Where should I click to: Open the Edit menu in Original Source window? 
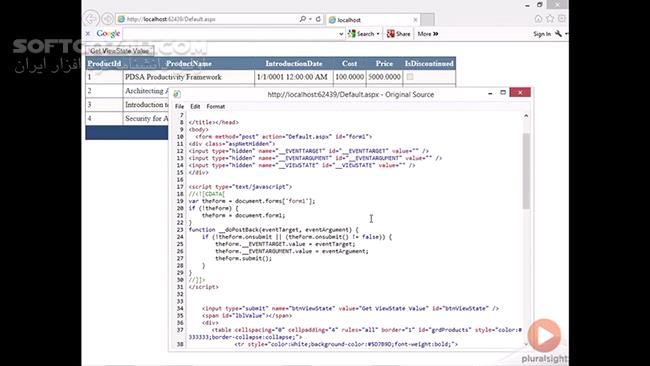tap(195, 107)
